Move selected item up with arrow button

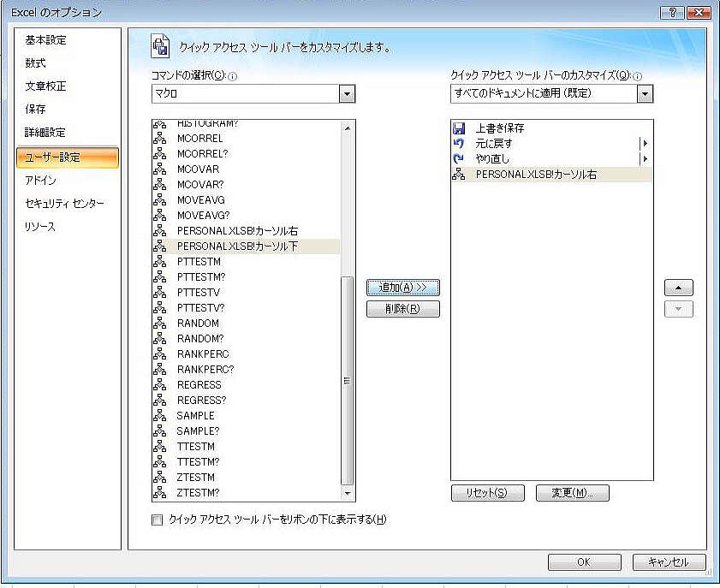[x=679, y=288]
